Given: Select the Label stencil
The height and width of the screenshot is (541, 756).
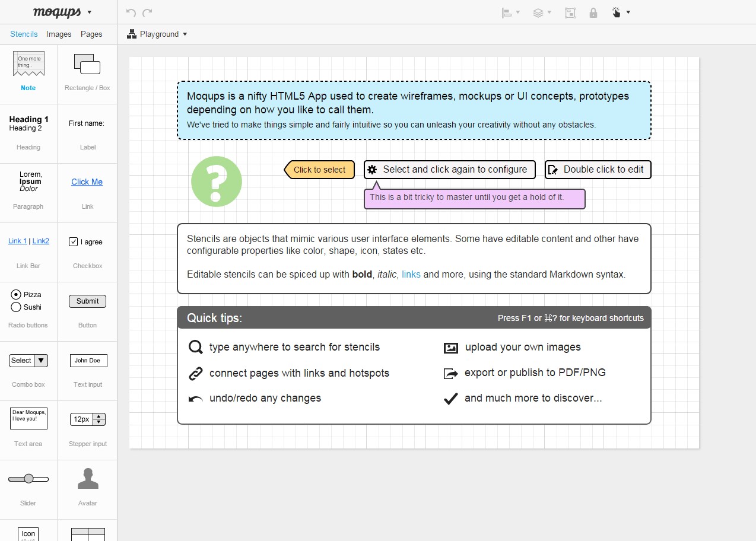Looking at the screenshot, I should pyautogui.click(x=87, y=133).
